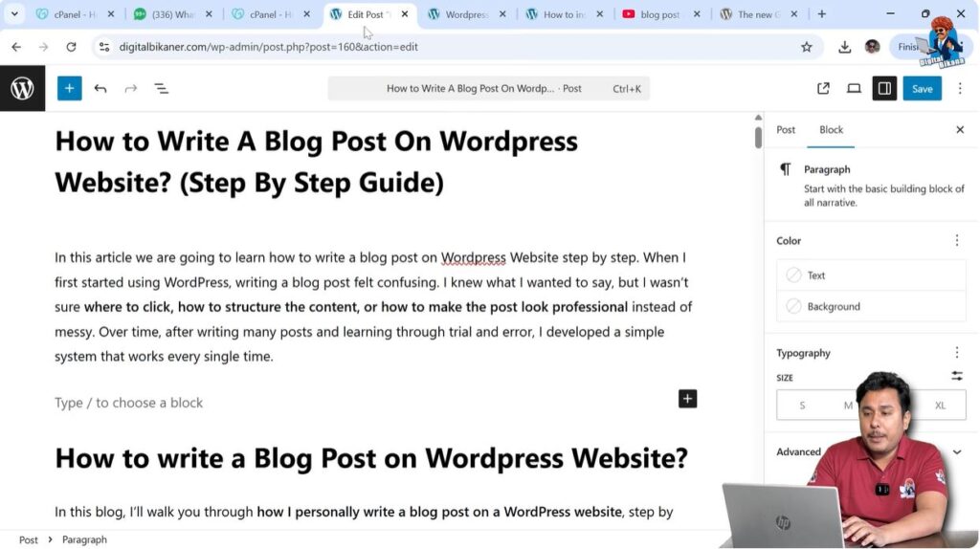Viewport: 980px width, 549px height.
Task: Click the underlined word 'Wordpress' in paragraph
Action: pos(473,257)
